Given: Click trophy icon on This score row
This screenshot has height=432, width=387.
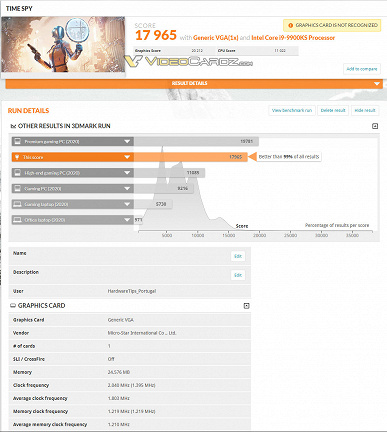Looking at the screenshot, I should click(x=17, y=157).
